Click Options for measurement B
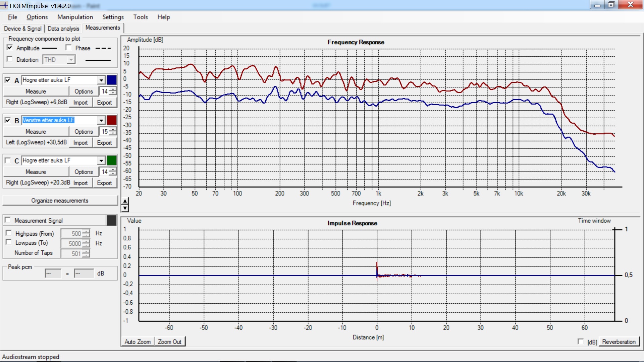The height and width of the screenshot is (362, 644). click(x=84, y=131)
